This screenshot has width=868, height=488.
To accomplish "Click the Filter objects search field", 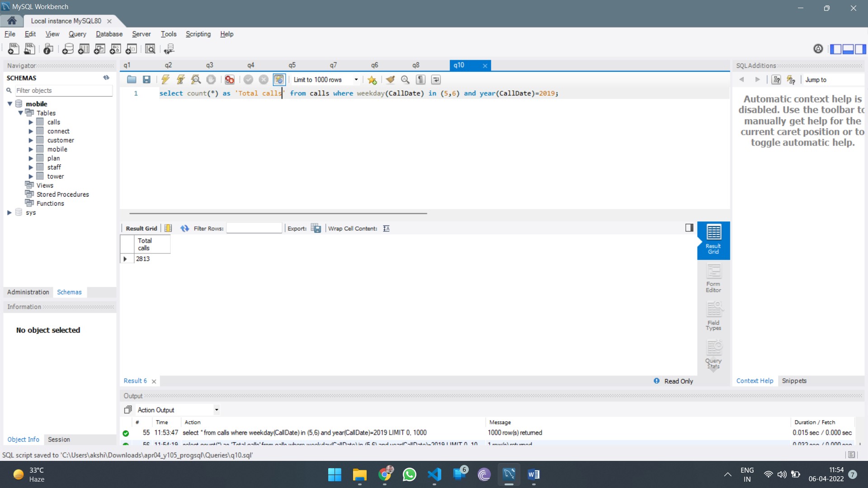I will coord(64,90).
